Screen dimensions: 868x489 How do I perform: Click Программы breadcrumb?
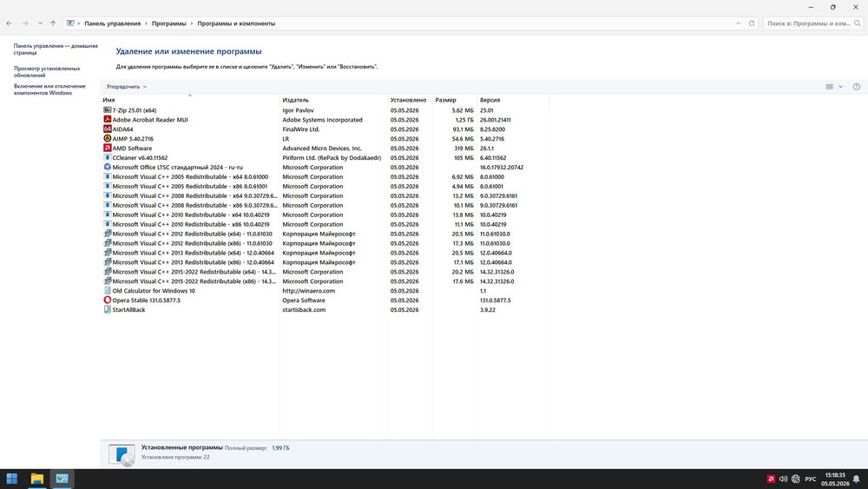point(169,23)
